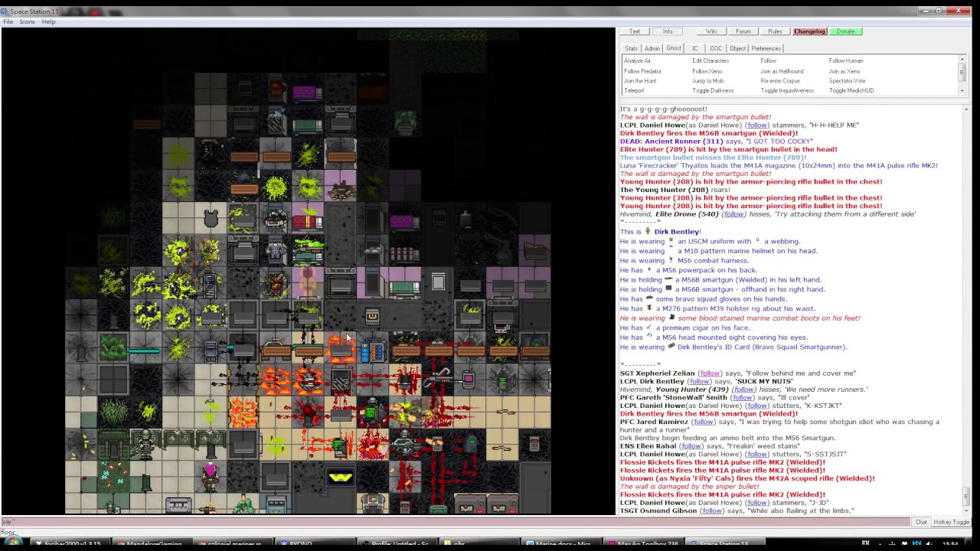Image resolution: width=980 pixels, height=551 pixels.
Task: Click follow link for LCPL Dirk Bentley
Action: (699, 381)
